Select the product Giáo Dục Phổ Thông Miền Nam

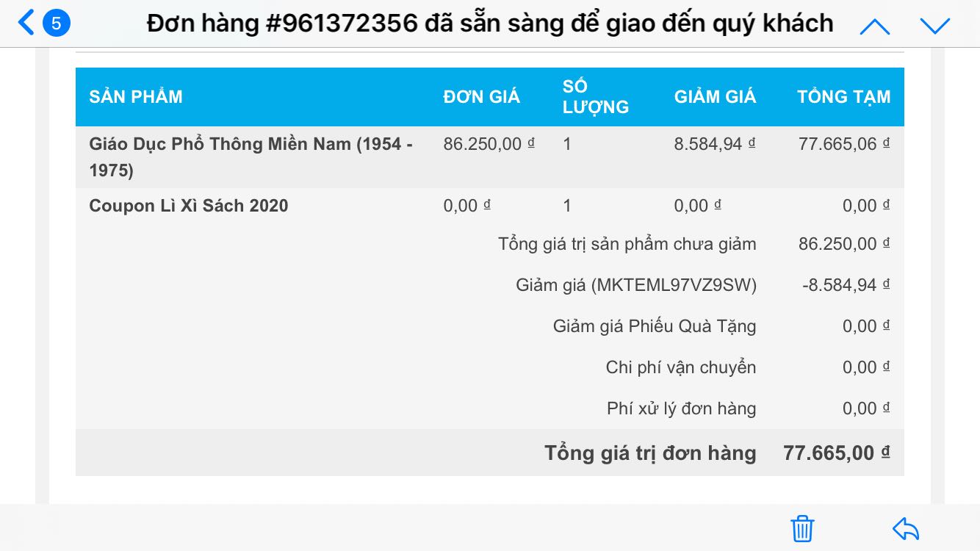tap(250, 158)
